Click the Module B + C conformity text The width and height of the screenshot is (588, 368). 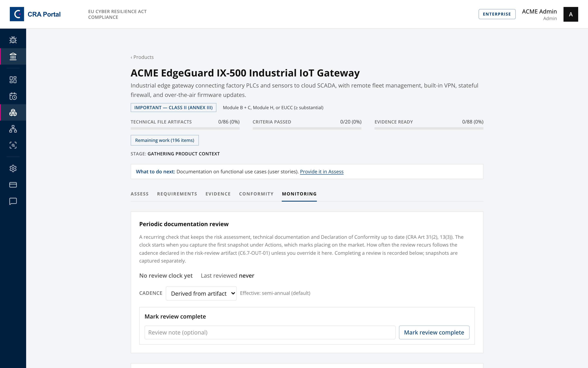[273, 108]
